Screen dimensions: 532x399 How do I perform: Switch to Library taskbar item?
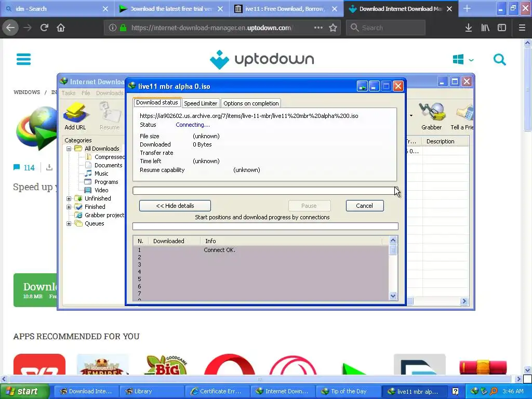pos(151,391)
